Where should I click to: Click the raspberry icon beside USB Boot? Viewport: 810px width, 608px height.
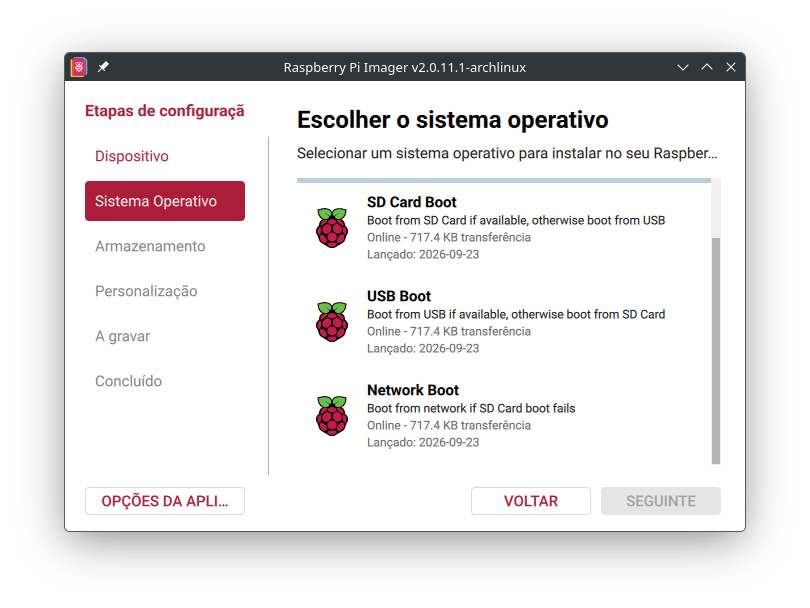(332, 322)
